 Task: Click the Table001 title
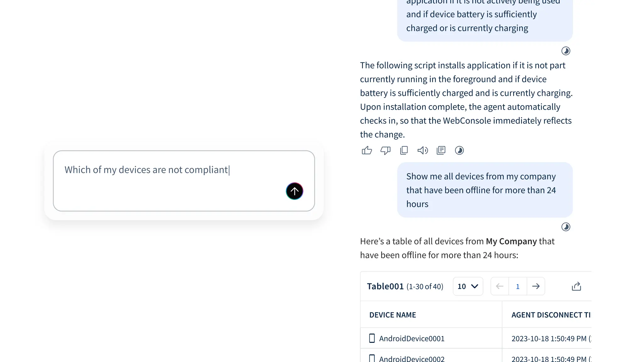[x=385, y=286]
